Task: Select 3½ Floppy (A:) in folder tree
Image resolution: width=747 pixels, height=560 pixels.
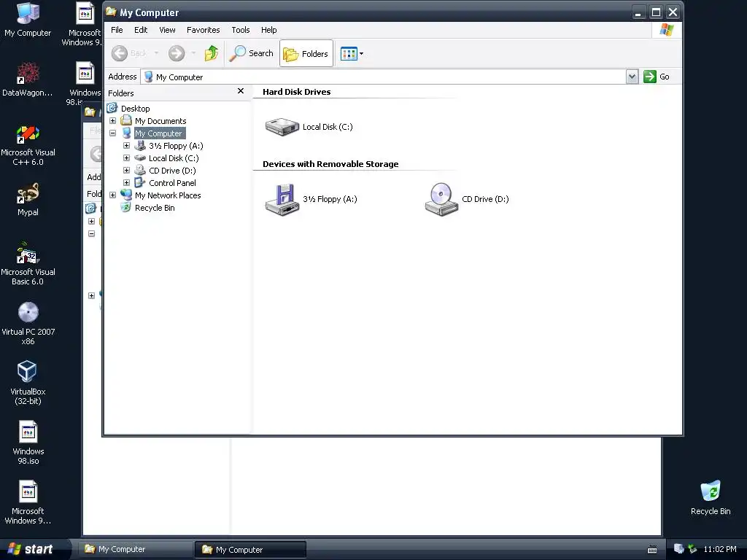Action: coord(176,146)
